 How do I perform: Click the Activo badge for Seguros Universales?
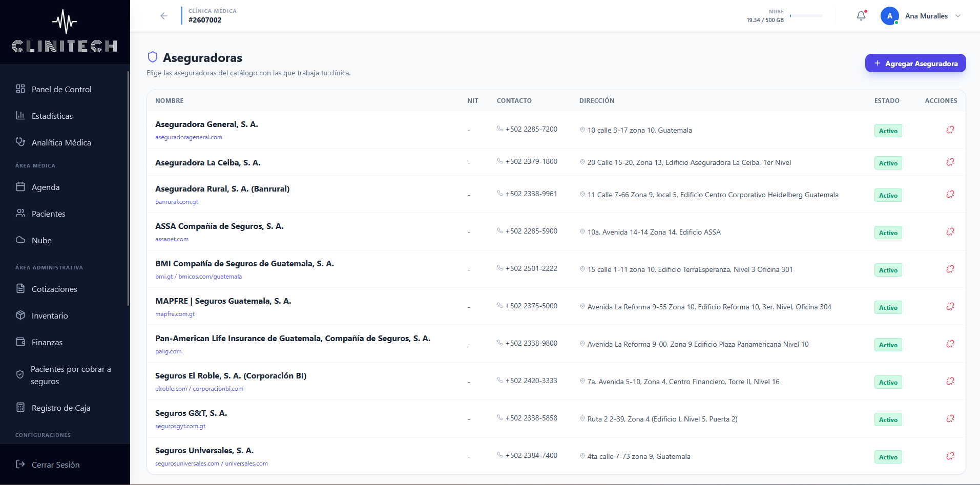(888, 457)
